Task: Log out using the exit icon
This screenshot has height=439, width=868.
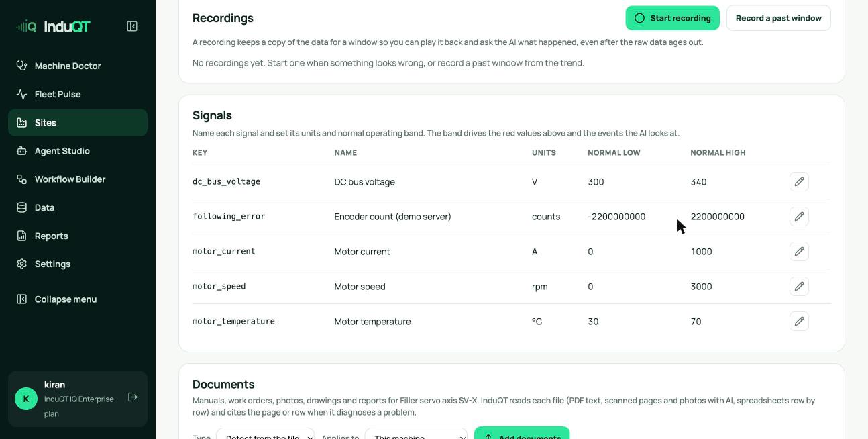Action: point(133,397)
